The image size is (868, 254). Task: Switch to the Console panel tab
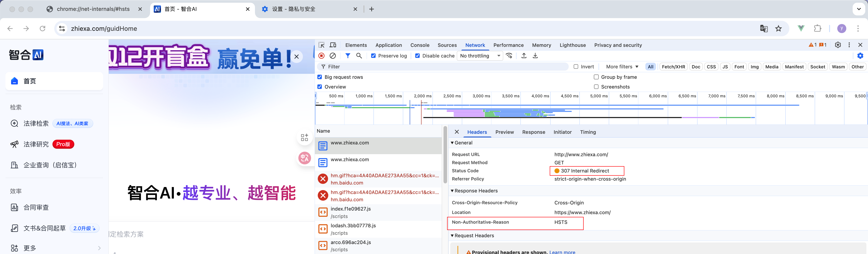click(420, 45)
